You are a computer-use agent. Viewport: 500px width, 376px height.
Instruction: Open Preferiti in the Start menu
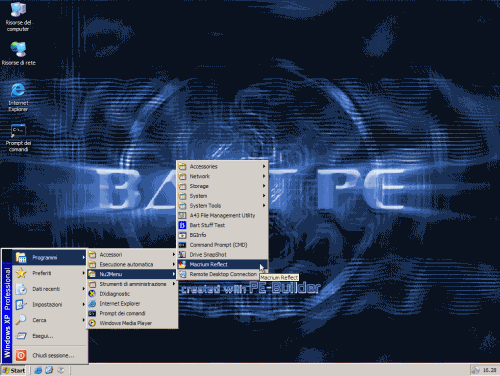click(x=50, y=273)
